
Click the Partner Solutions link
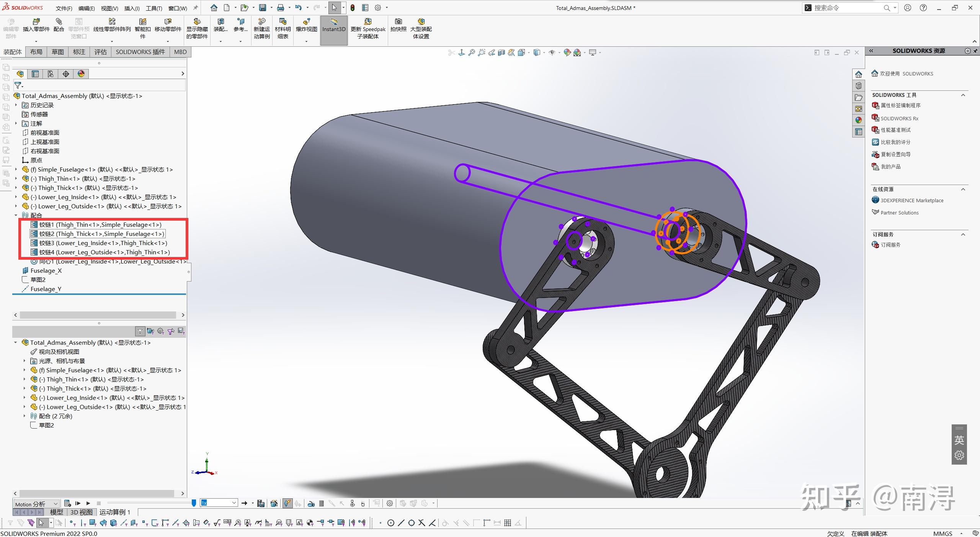click(x=900, y=212)
